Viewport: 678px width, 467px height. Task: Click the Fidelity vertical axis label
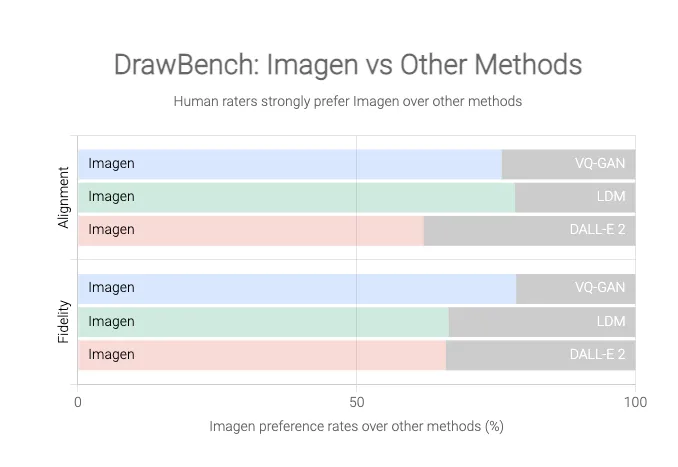click(x=64, y=321)
